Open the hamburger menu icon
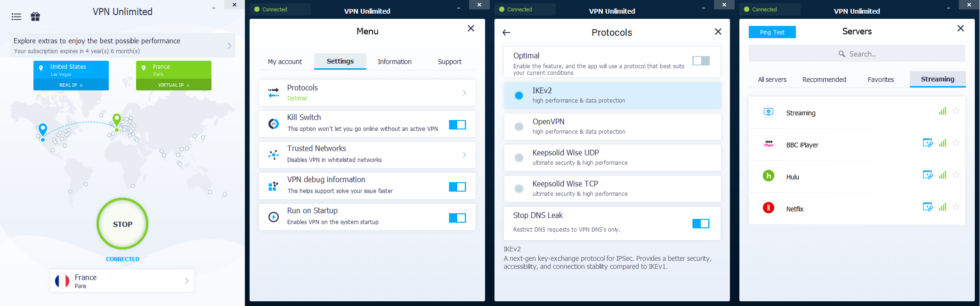 pyautogui.click(x=16, y=17)
